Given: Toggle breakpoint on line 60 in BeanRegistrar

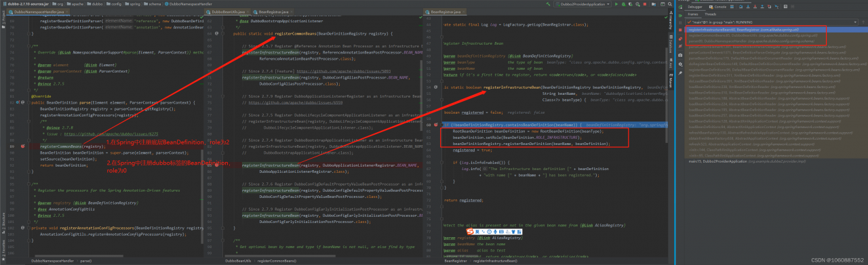Looking at the screenshot, I should (x=437, y=125).
